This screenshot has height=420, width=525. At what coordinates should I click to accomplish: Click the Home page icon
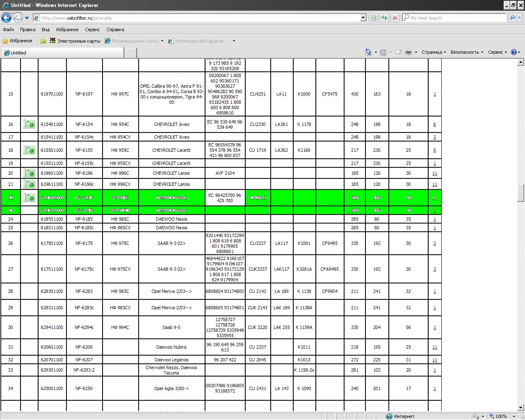(x=368, y=52)
